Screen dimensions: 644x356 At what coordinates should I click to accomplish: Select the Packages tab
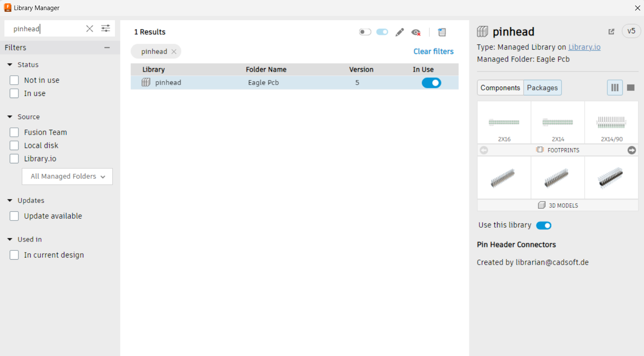point(542,88)
